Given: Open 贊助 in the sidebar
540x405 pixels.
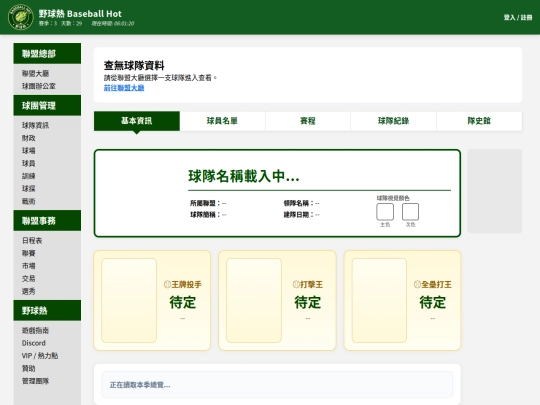Looking at the screenshot, I should coord(29,368).
